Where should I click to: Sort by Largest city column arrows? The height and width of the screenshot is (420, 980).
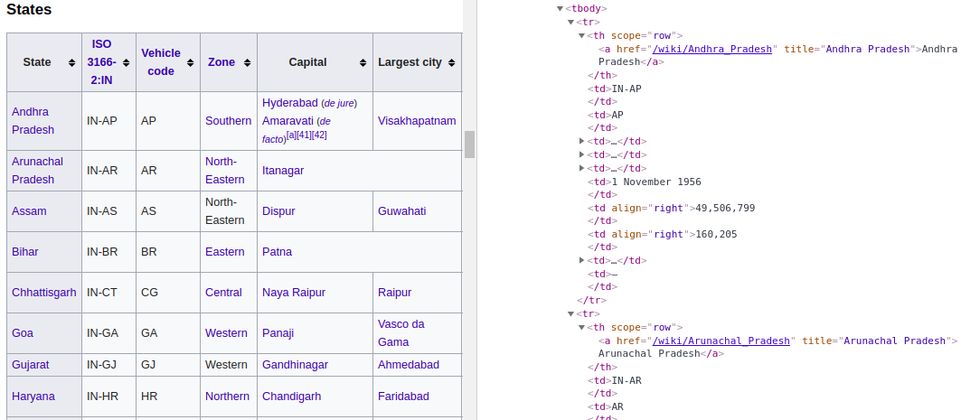(451, 62)
